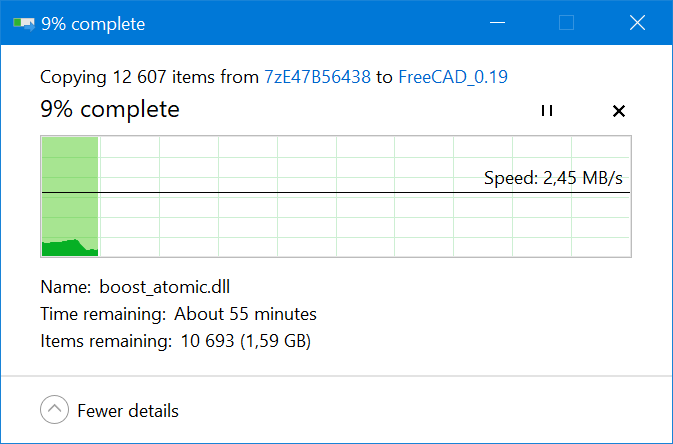Click the "About 55 minutes" time remaining text
The height and width of the screenshot is (444, 673).
[245, 314]
